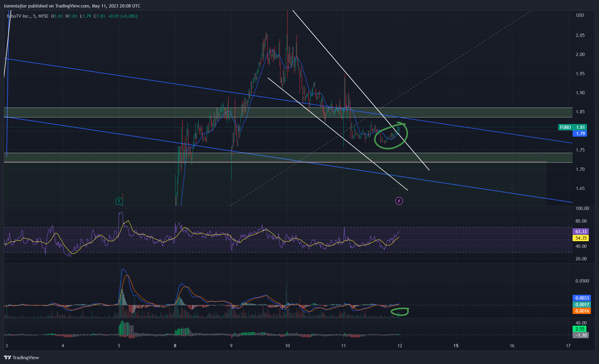Click the RSI axis 20.00 label
This screenshot has height=364, width=599.
581,259
